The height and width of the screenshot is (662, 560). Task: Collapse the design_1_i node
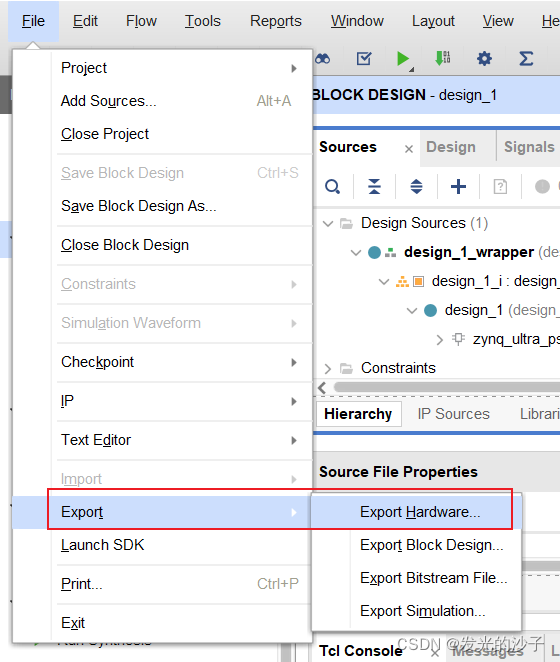384,282
